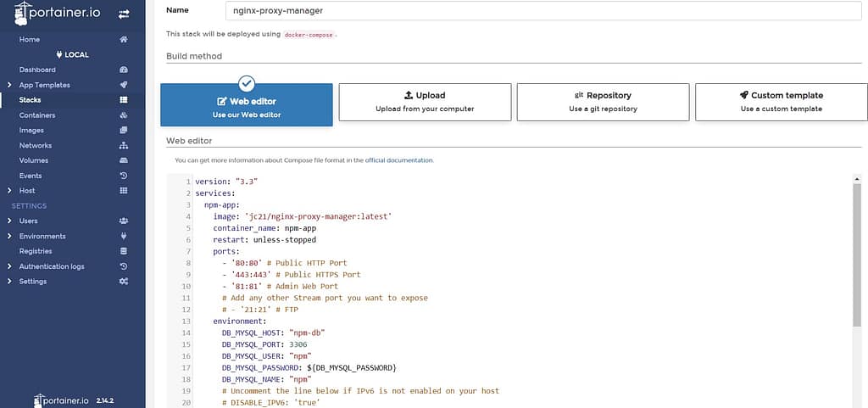Expand the Users settings section
This screenshot has width=868, height=408.
tap(9, 221)
